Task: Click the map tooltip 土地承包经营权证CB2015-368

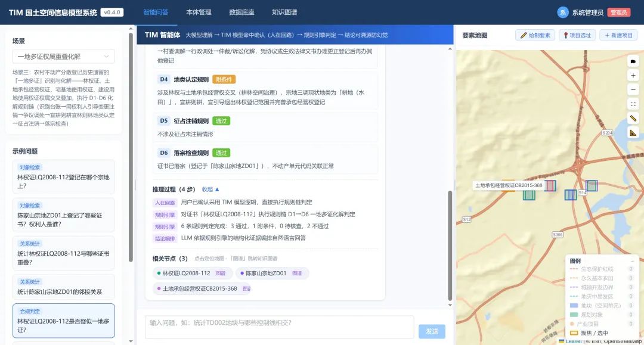Action: click(x=509, y=185)
